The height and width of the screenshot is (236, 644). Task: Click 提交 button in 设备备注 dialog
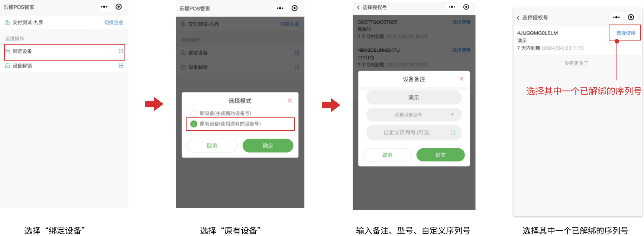pyautogui.click(x=440, y=155)
